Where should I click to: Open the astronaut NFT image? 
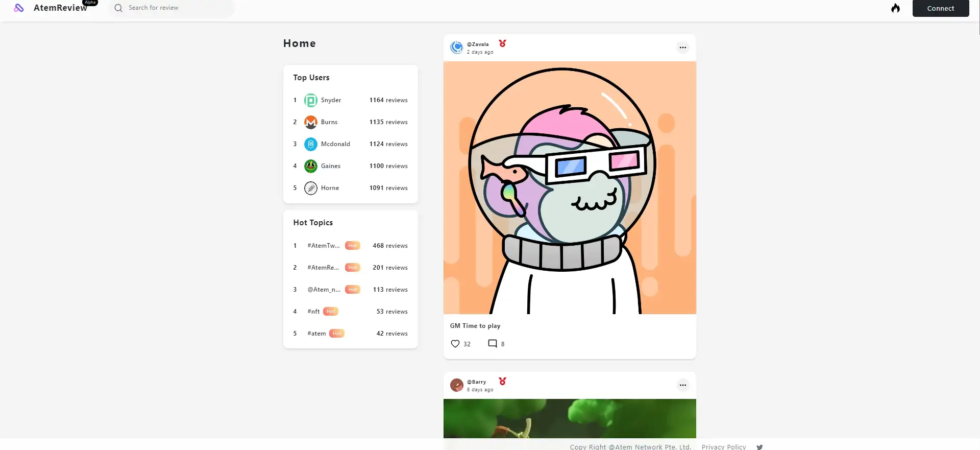570,187
